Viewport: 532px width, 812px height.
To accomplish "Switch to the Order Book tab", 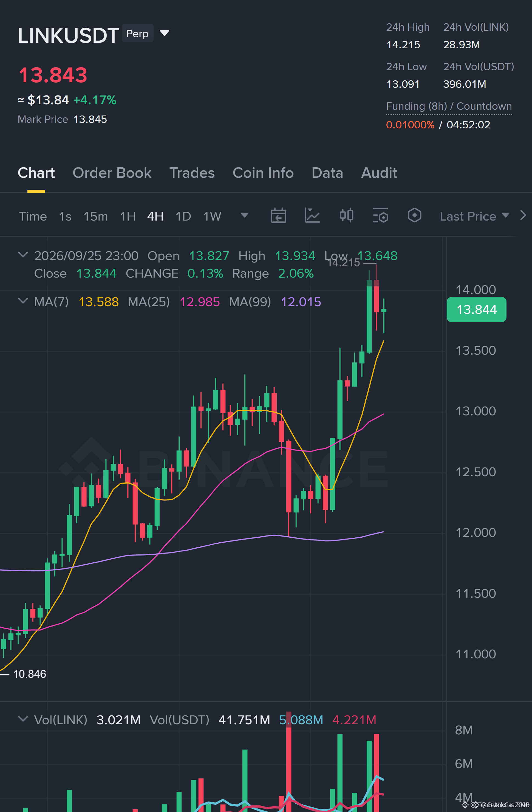I will tap(112, 173).
